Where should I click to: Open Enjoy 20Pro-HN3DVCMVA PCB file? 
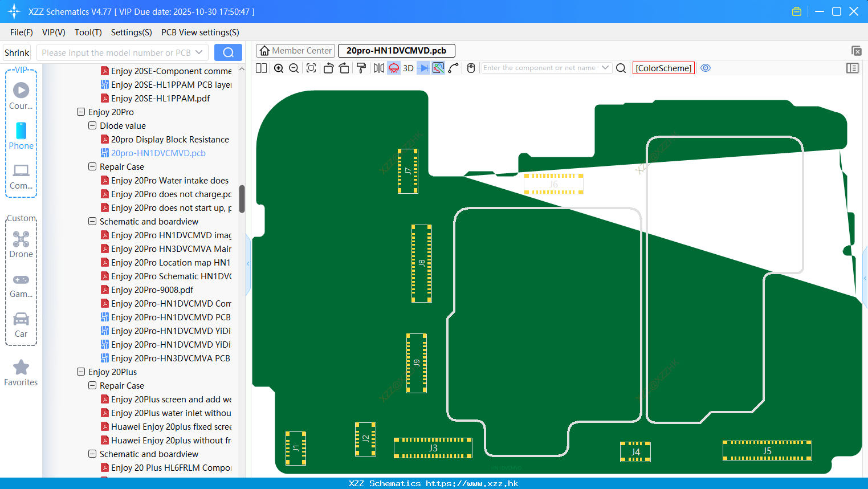point(166,358)
